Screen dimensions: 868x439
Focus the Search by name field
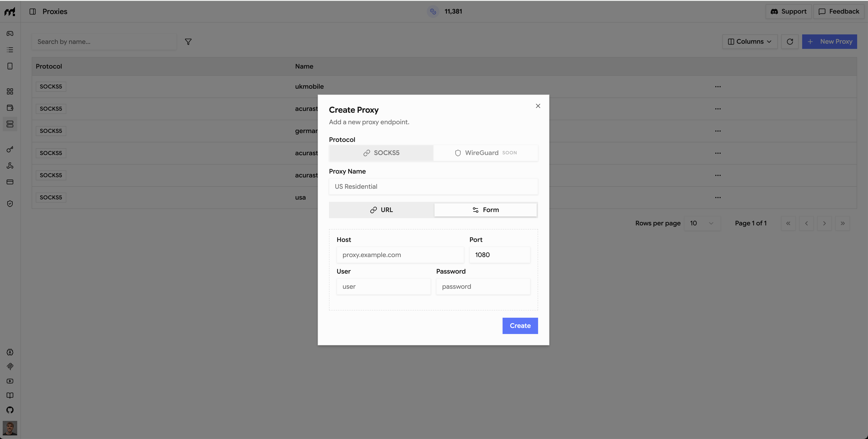pos(104,42)
